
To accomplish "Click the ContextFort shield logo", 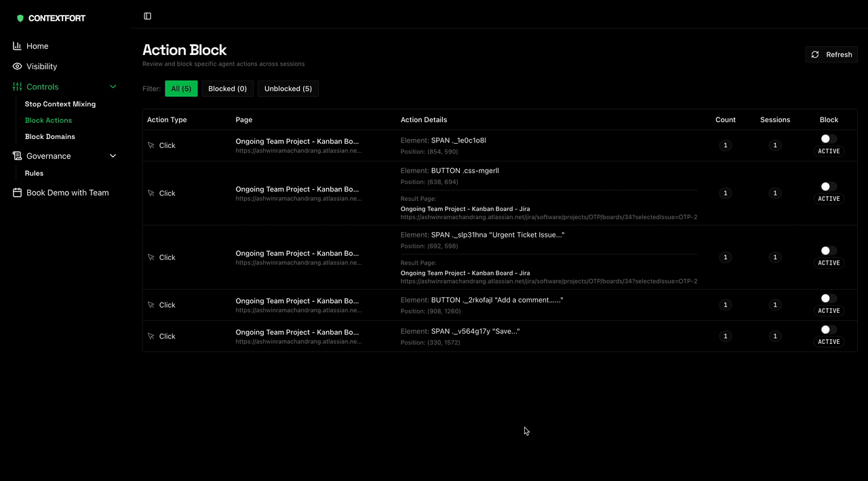I will pos(20,18).
